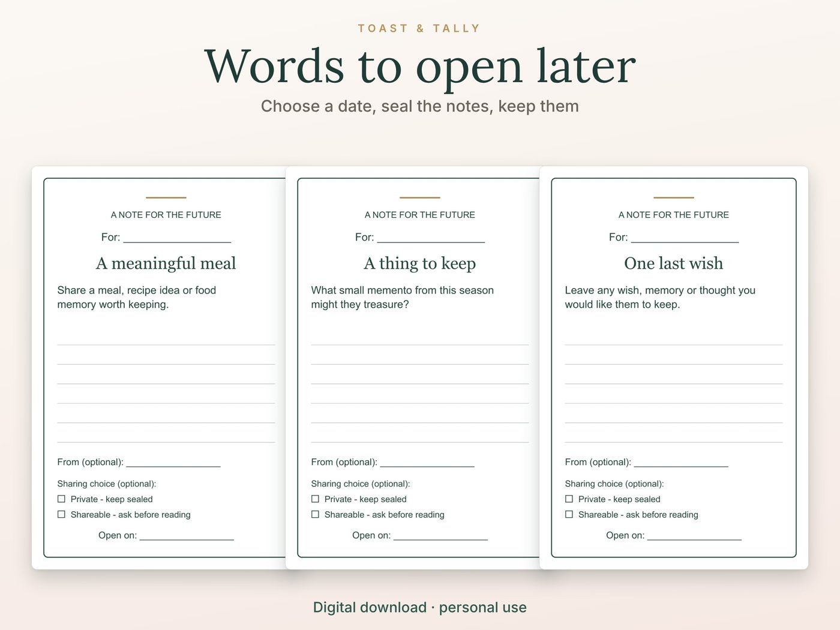Image resolution: width=840 pixels, height=630 pixels.
Task: Click 'Open on:' line on A meaningful meal card
Action: click(187, 537)
